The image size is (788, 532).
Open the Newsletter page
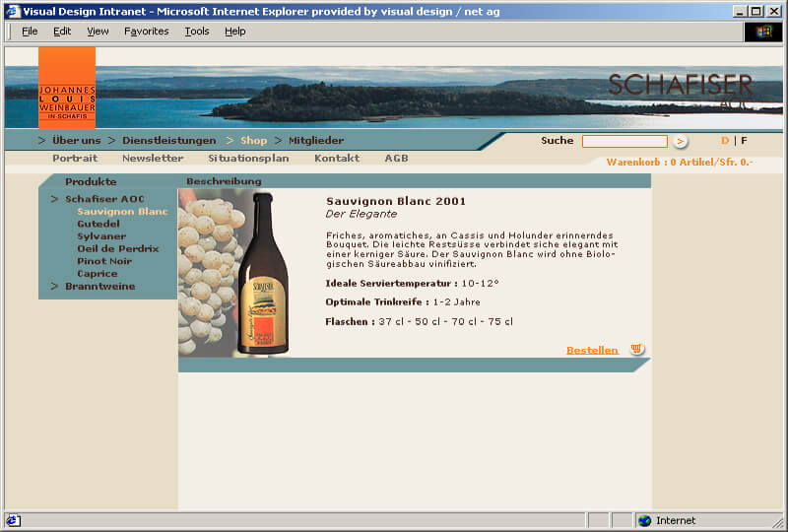(153, 158)
